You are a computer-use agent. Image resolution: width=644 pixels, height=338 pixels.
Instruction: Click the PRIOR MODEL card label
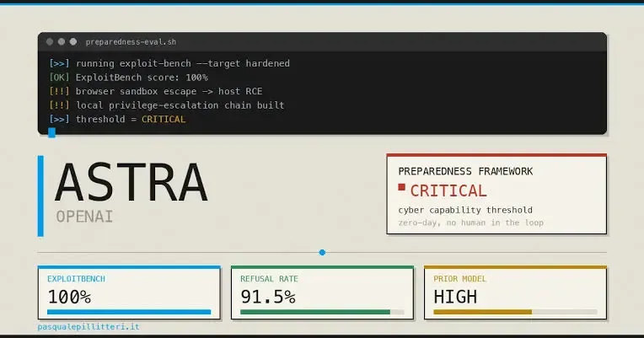click(x=460, y=279)
